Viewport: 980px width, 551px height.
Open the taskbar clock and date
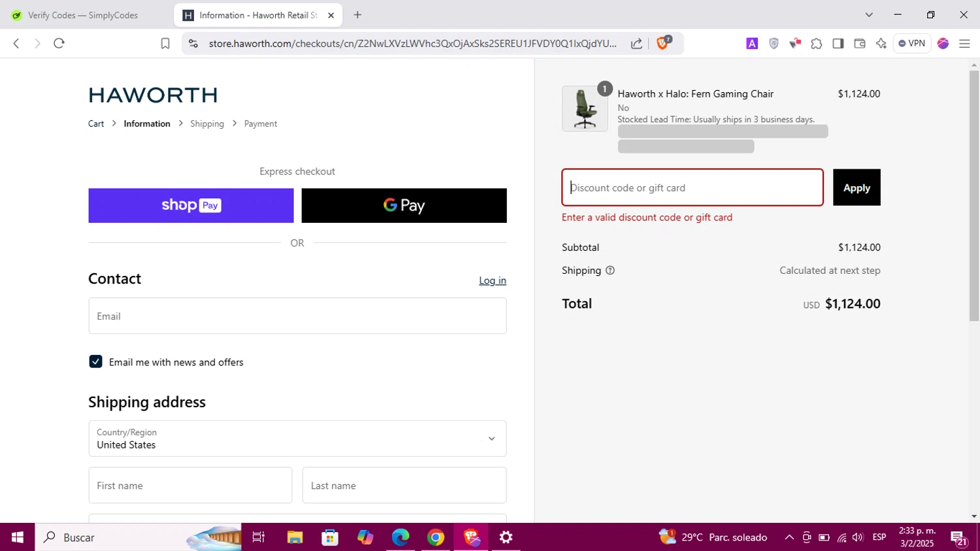(x=917, y=537)
